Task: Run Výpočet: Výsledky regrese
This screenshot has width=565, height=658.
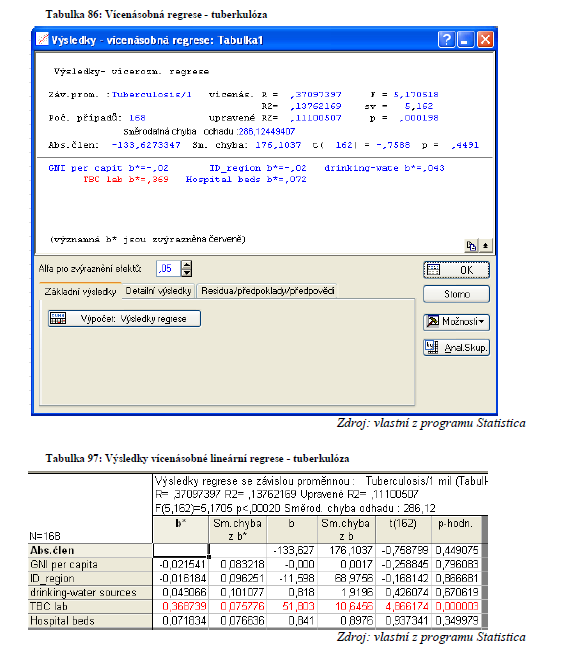Action: pos(124,319)
